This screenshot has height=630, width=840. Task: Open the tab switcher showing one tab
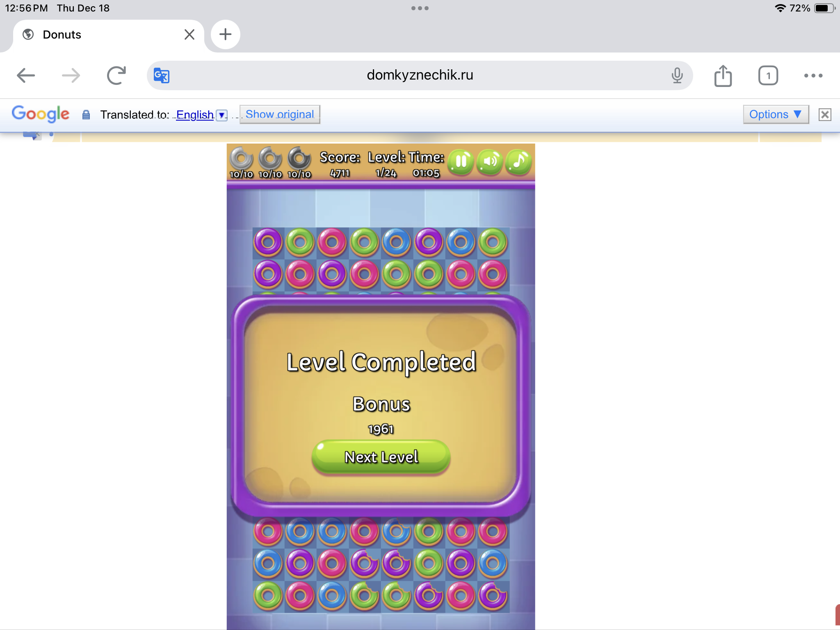pyautogui.click(x=768, y=75)
